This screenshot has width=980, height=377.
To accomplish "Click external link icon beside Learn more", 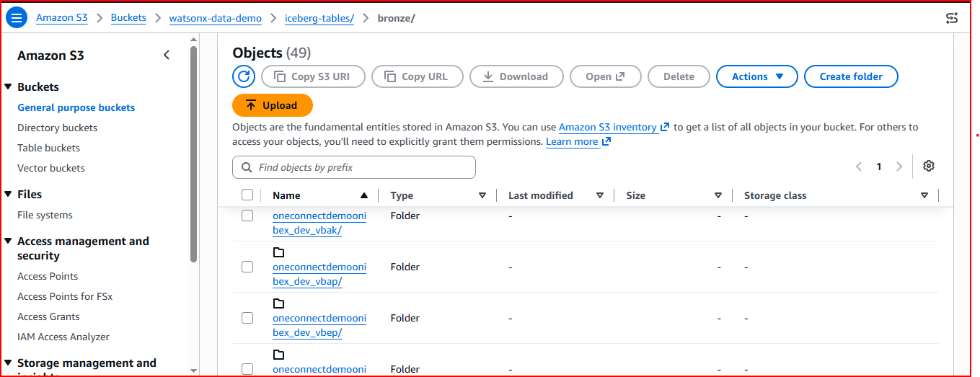I will tap(606, 142).
